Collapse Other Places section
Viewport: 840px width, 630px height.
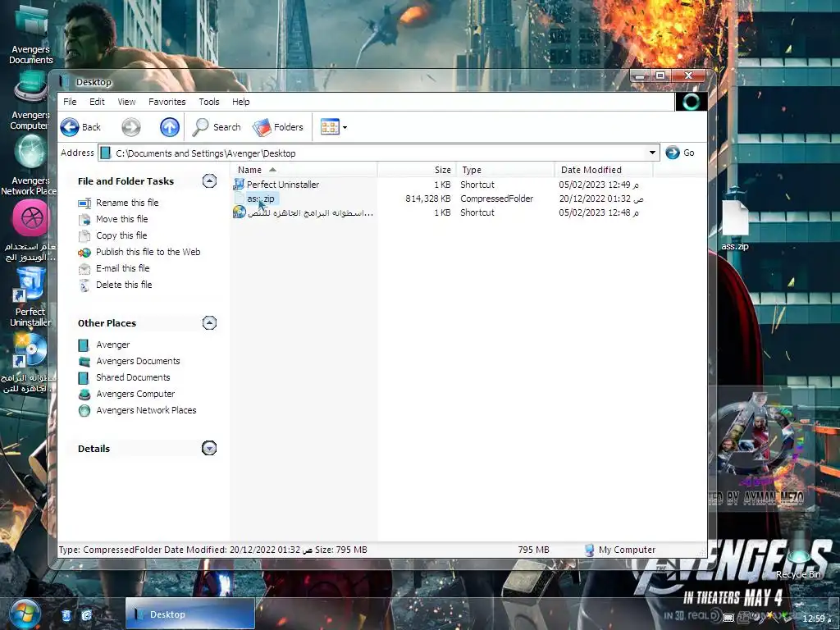coord(209,322)
